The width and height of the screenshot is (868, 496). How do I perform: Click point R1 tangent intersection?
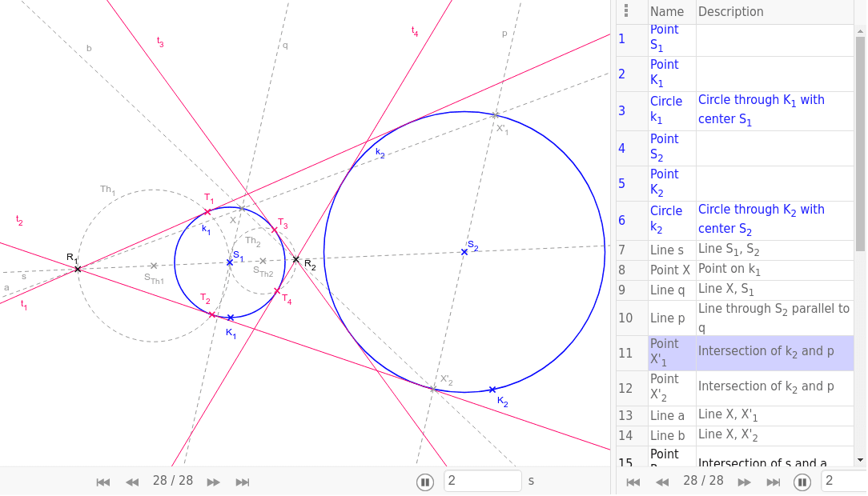click(78, 269)
